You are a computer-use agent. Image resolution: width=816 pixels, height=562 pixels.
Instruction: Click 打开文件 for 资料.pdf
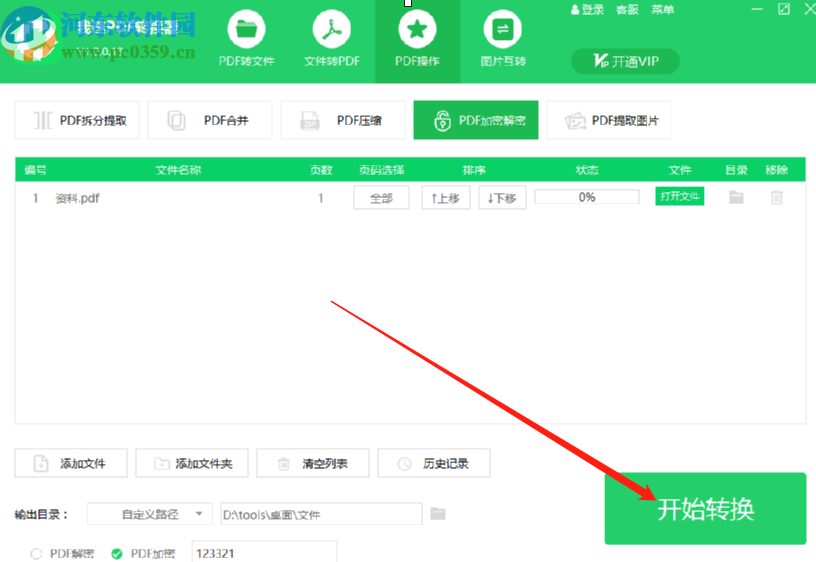click(x=680, y=196)
